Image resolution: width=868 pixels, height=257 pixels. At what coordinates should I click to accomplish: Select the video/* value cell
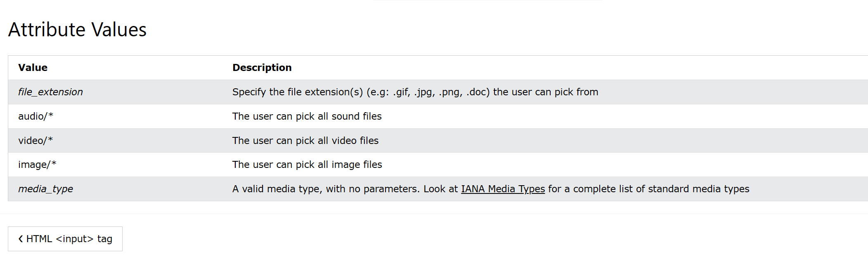[36, 140]
